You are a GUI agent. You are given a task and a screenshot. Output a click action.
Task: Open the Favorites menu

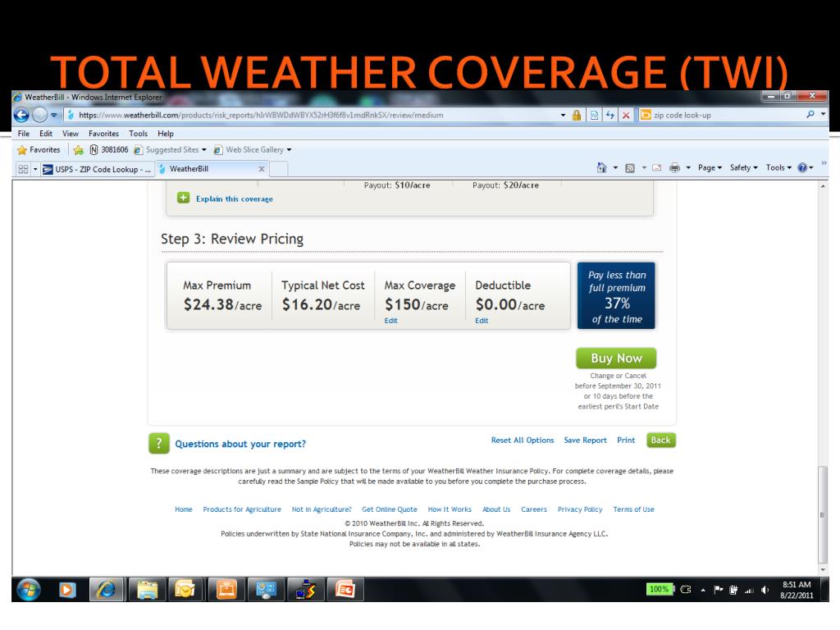click(103, 134)
